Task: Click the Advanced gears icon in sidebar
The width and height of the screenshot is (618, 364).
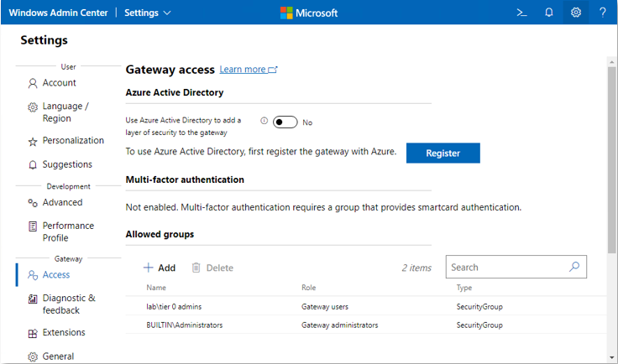Action: [33, 203]
